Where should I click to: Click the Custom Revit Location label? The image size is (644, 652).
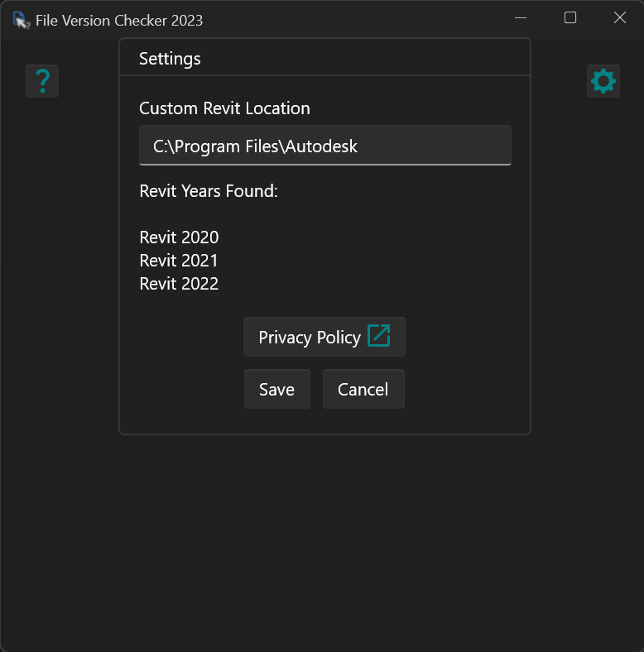point(224,108)
